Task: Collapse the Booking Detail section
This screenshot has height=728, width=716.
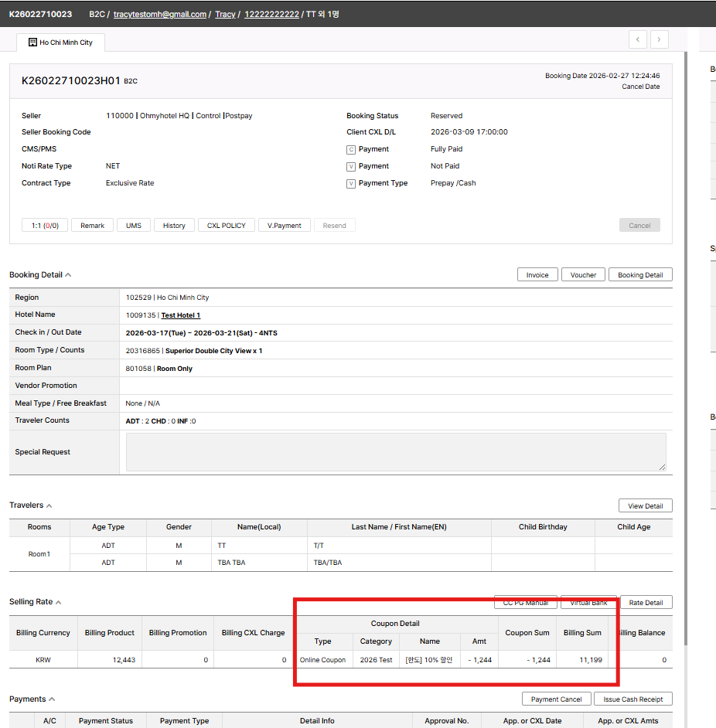Action: (68, 275)
